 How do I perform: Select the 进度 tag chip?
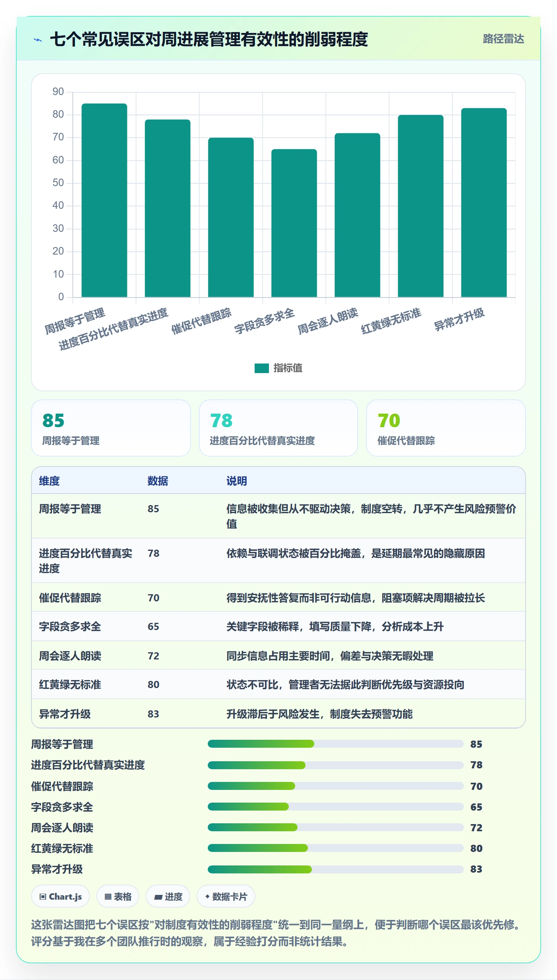click(168, 896)
